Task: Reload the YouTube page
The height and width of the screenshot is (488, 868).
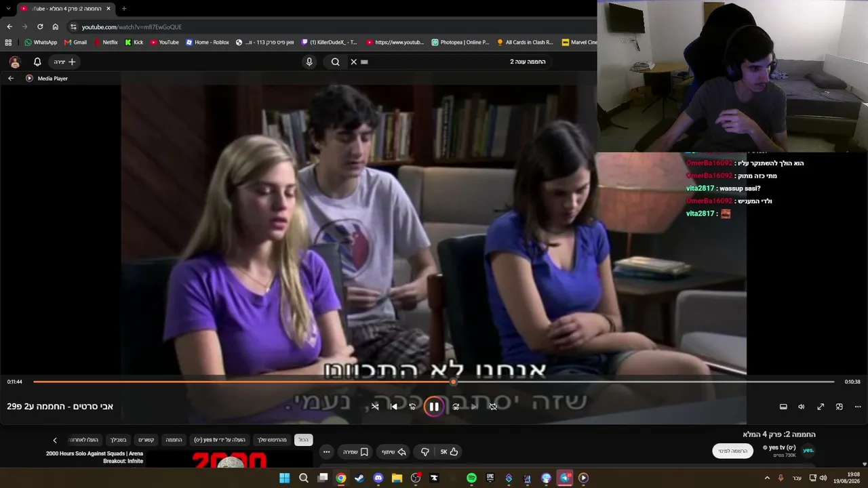Action: click(x=40, y=26)
